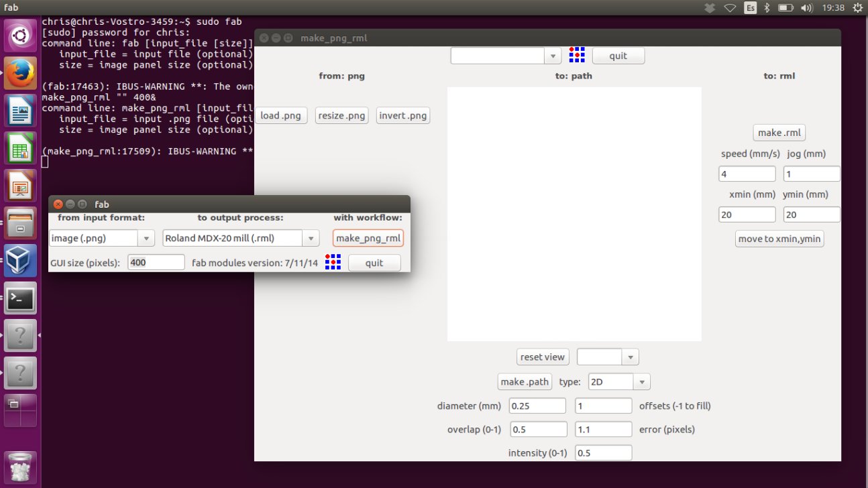The width and height of the screenshot is (868, 488).
Task: Click the make .rml button
Action: 779,133
